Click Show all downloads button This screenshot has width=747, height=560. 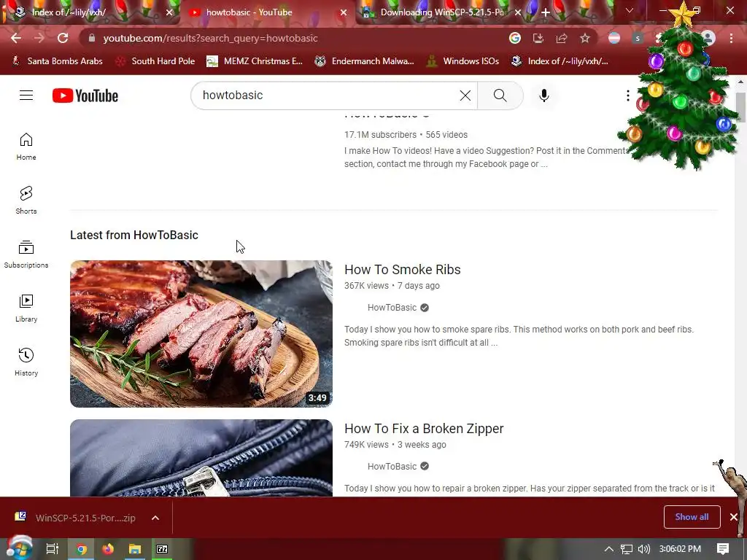coord(692,517)
